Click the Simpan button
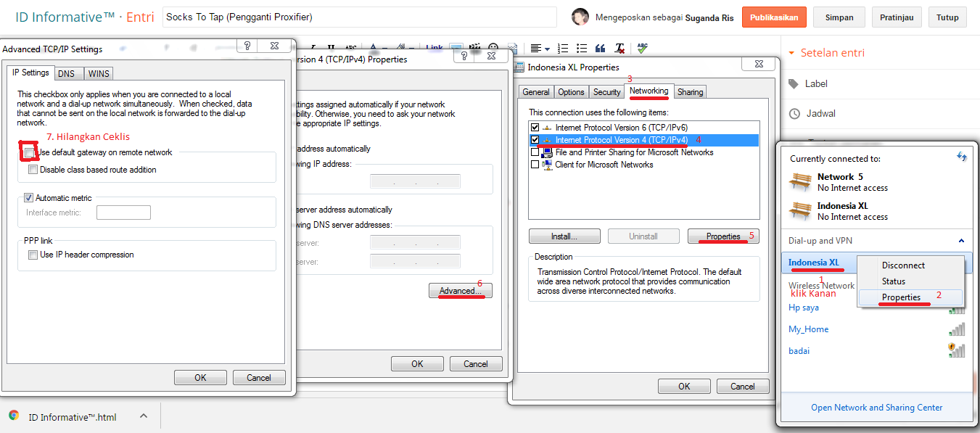The height and width of the screenshot is (433, 980). tap(839, 17)
